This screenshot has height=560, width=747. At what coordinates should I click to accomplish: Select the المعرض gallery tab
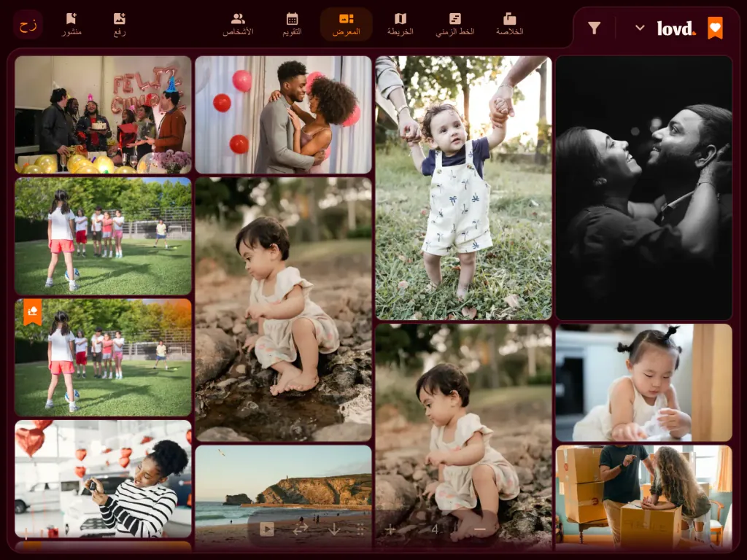coord(347,24)
